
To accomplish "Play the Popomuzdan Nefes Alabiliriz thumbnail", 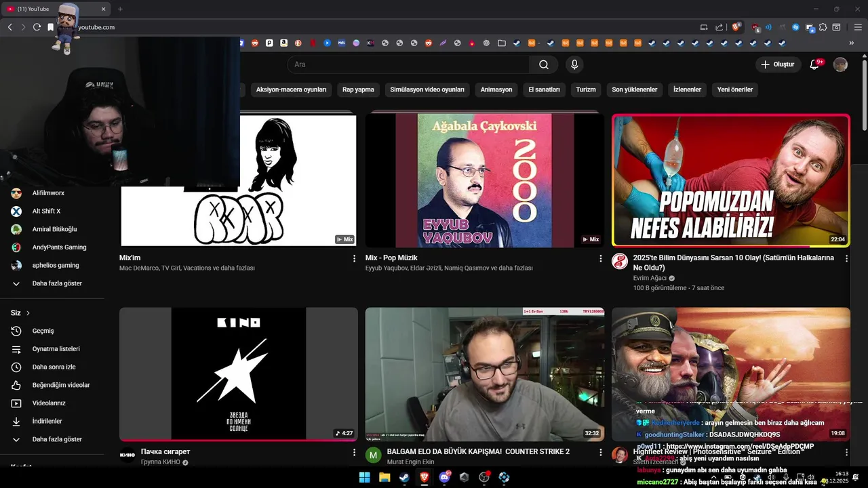I will click(x=731, y=180).
